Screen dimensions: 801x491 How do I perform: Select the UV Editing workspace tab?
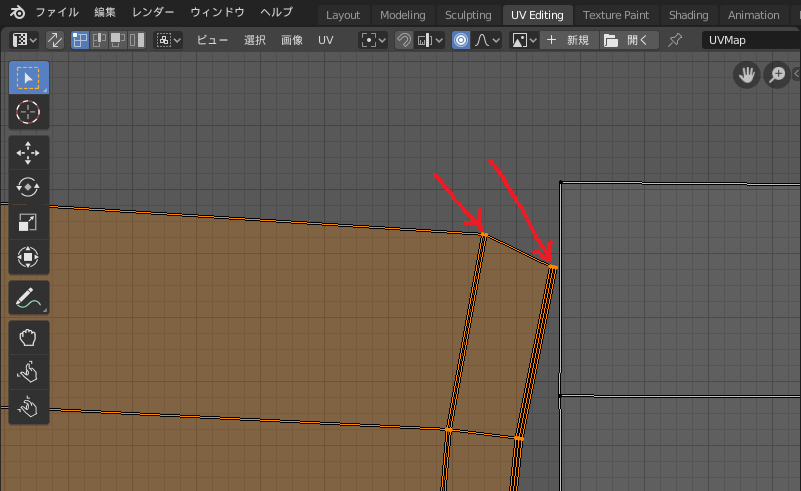537,15
